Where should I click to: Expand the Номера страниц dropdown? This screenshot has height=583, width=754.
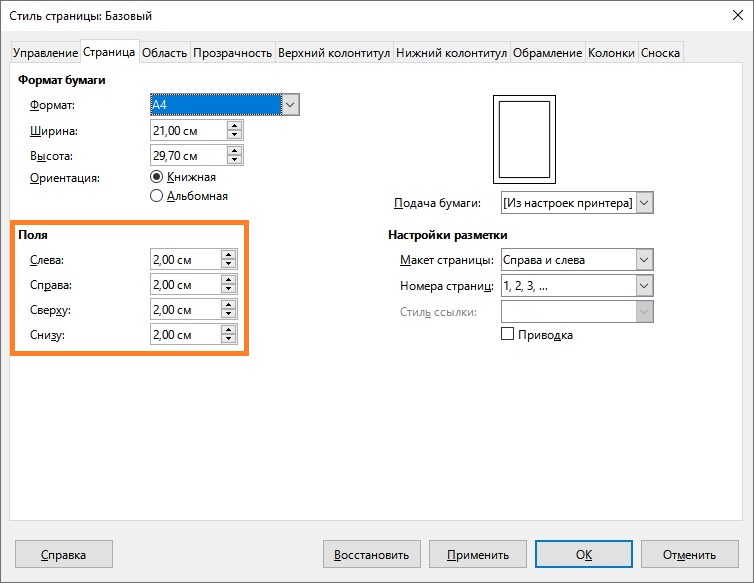point(644,286)
